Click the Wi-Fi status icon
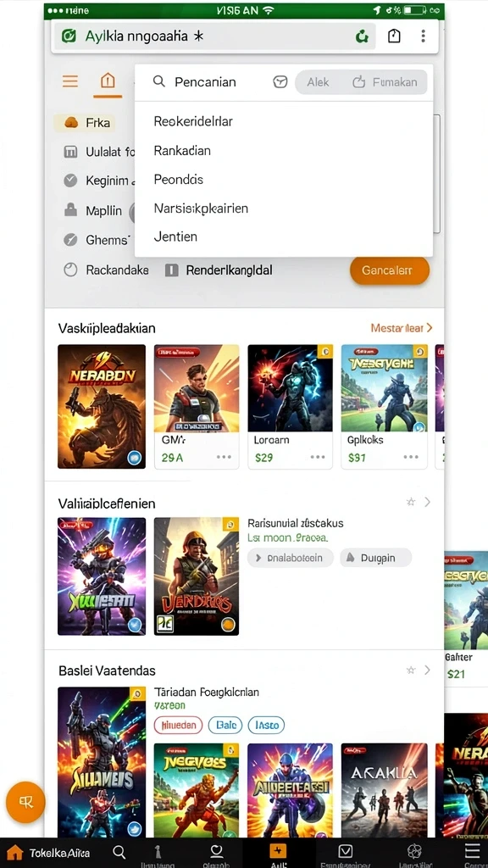Image resolution: width=488 pixels, height=868 pixels. [x=269, y=10]
